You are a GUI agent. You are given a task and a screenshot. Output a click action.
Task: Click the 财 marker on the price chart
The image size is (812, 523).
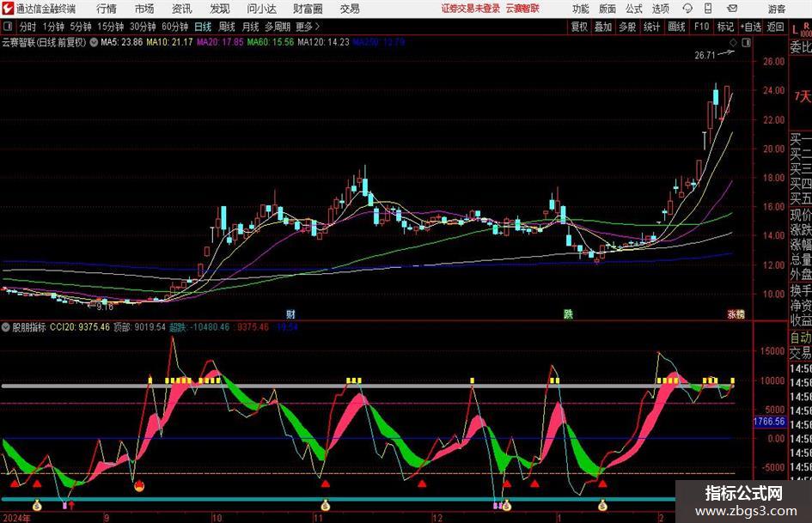(x=290, y=314)
